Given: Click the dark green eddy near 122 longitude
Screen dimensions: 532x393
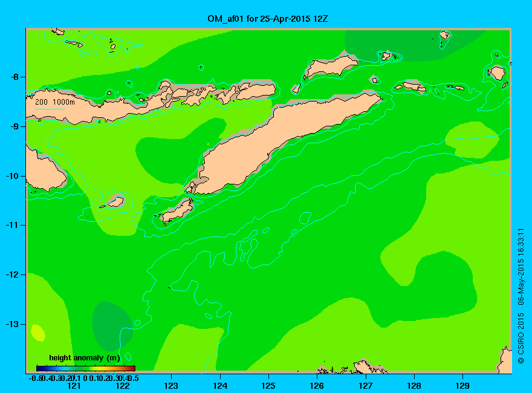Looking at the screenshot, I should pyautogui.click(x=112, y=326).
